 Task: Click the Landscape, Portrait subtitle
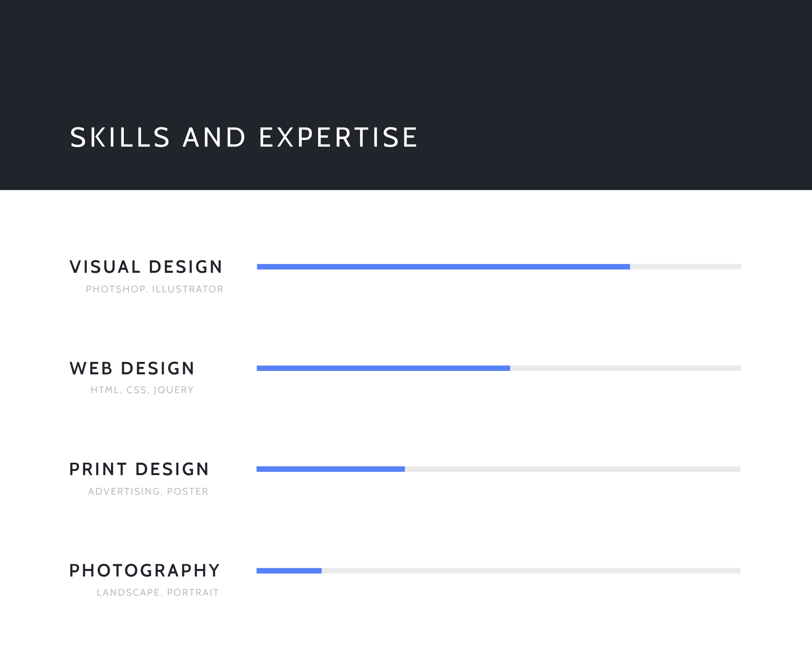tap(158, 593)
